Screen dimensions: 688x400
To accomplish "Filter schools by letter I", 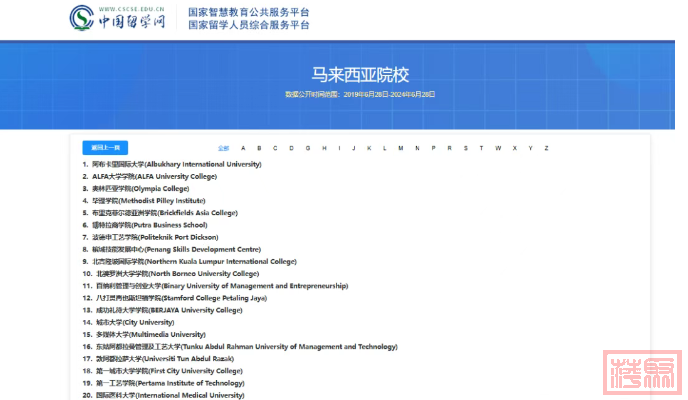I will click(x=339, y=148).
